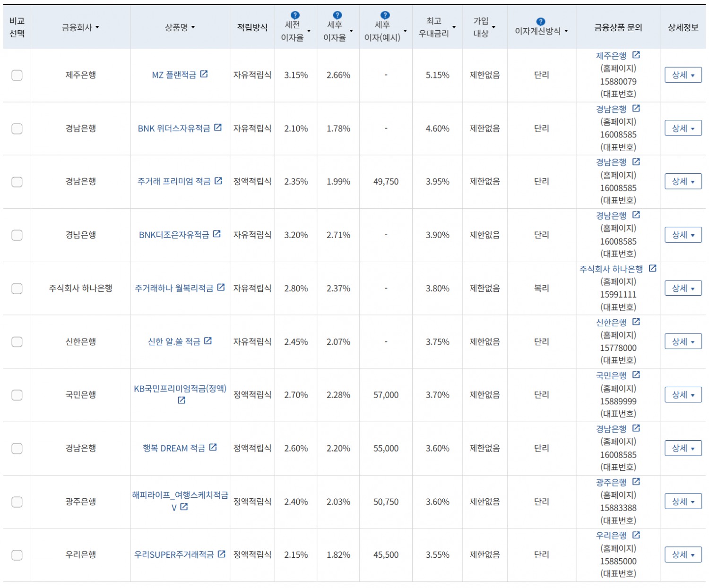This screenshot has height=588, width=709.
Task: Open external link icon beside BNK더조은자유적금
Action: tap(217, 234)
